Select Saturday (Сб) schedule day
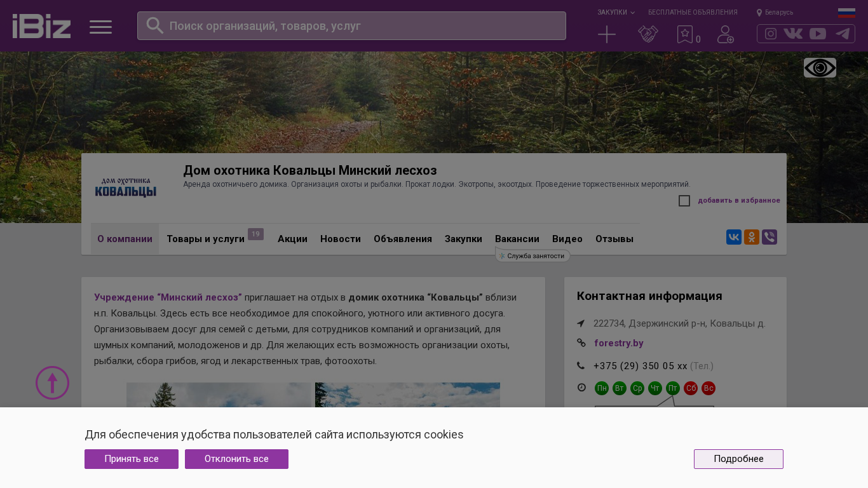 click(x=691, y=388)
